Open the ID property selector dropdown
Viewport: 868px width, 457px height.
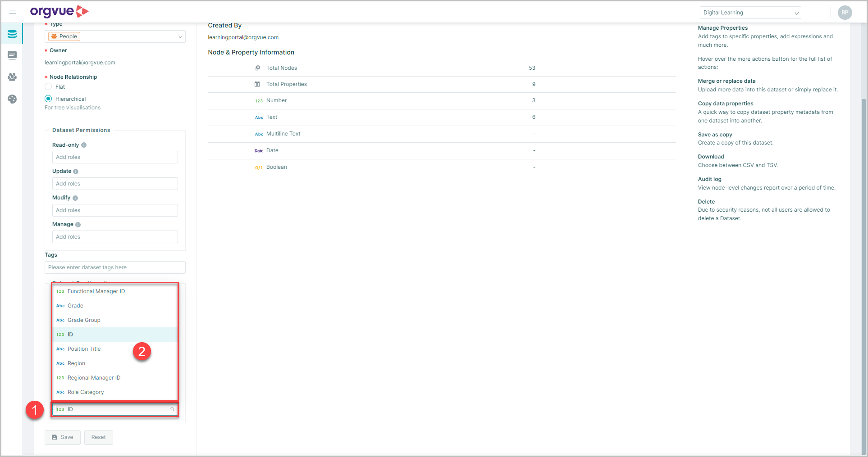point(115,409)
